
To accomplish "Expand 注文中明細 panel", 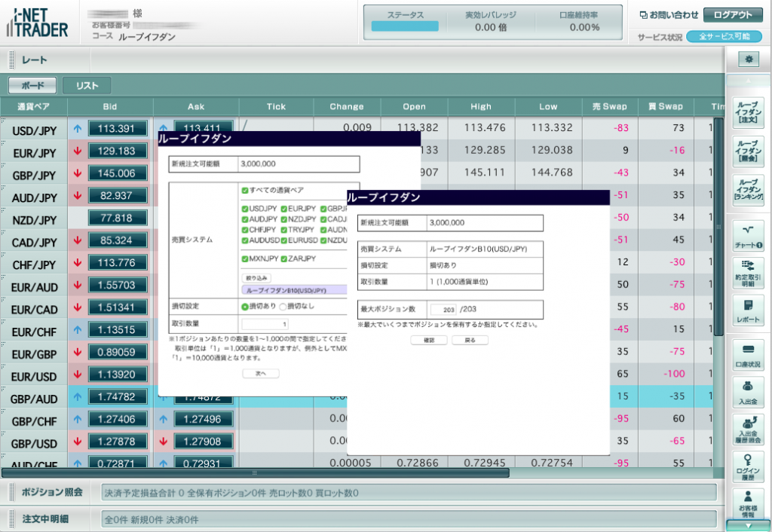I will (x=45, y=518).
